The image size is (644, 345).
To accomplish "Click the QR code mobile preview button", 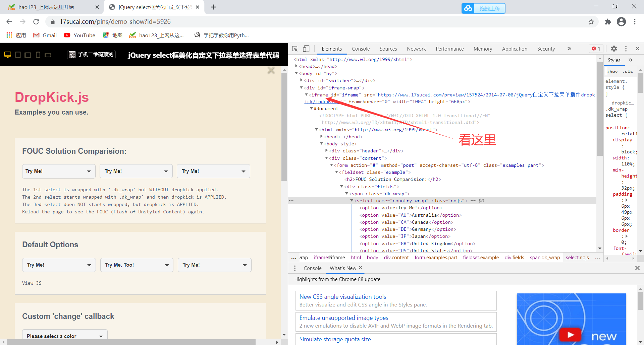I will click(91, 55).
